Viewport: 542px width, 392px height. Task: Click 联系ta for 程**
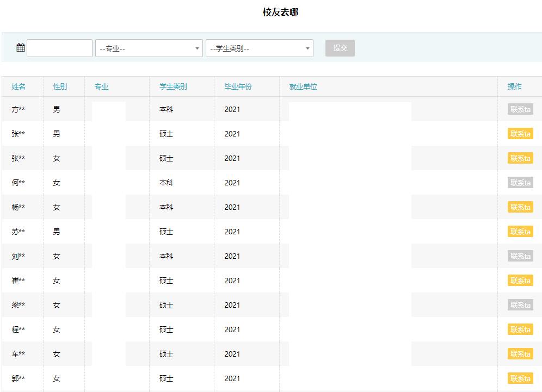(x=520, y=329)
